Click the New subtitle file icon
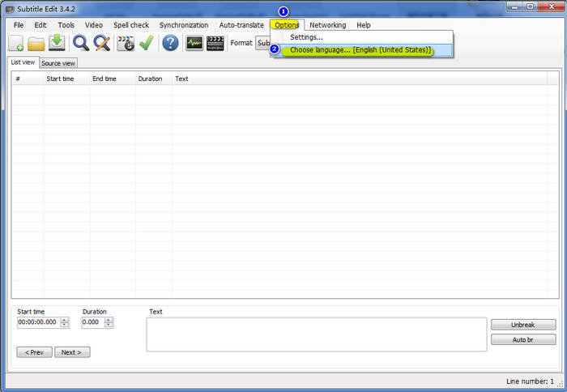 (16, 43)
